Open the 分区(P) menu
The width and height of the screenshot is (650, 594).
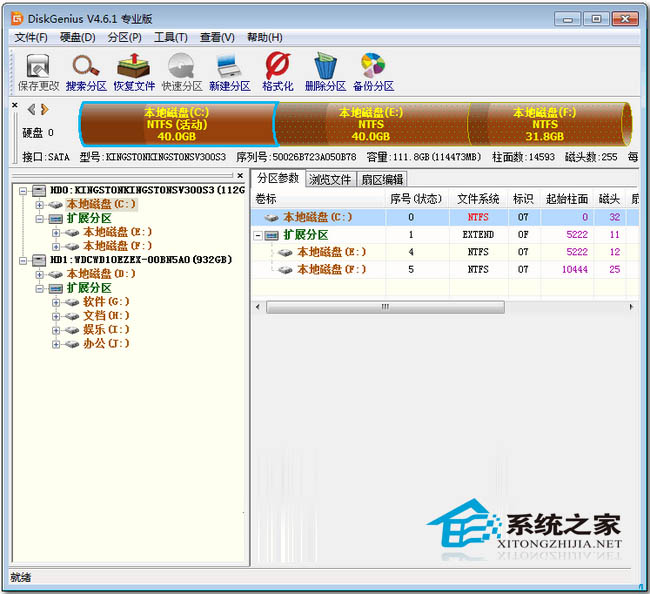click(124, 37)
